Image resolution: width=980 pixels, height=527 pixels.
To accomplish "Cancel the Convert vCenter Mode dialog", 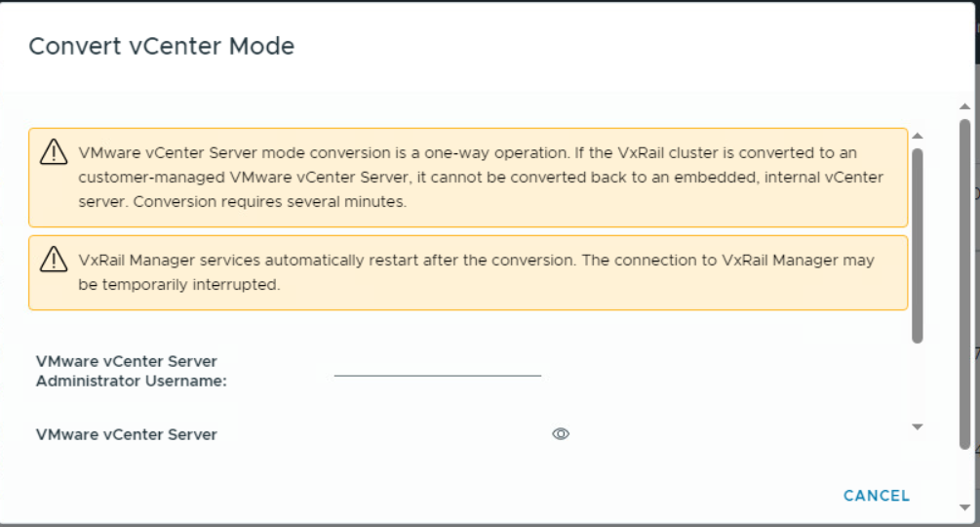I will [x=876, y=496].
